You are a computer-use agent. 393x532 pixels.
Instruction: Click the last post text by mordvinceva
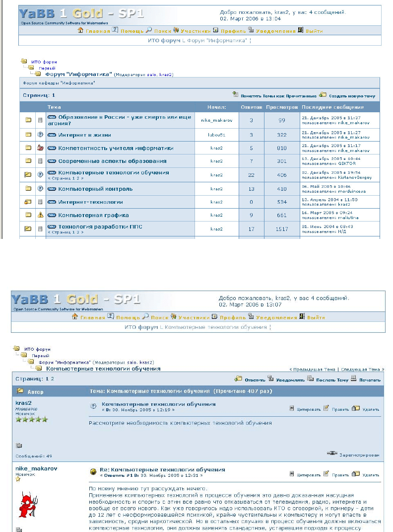pos(334,189)
